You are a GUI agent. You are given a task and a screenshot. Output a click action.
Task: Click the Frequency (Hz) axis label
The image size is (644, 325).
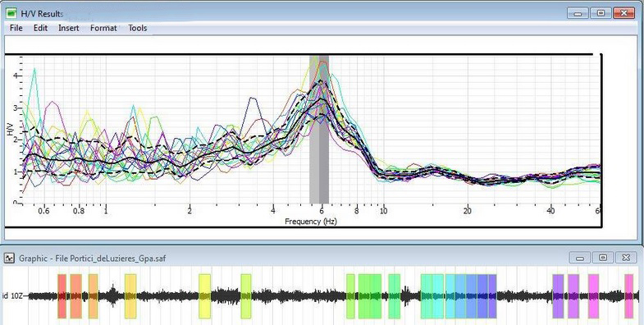click(x=311, y=222)
